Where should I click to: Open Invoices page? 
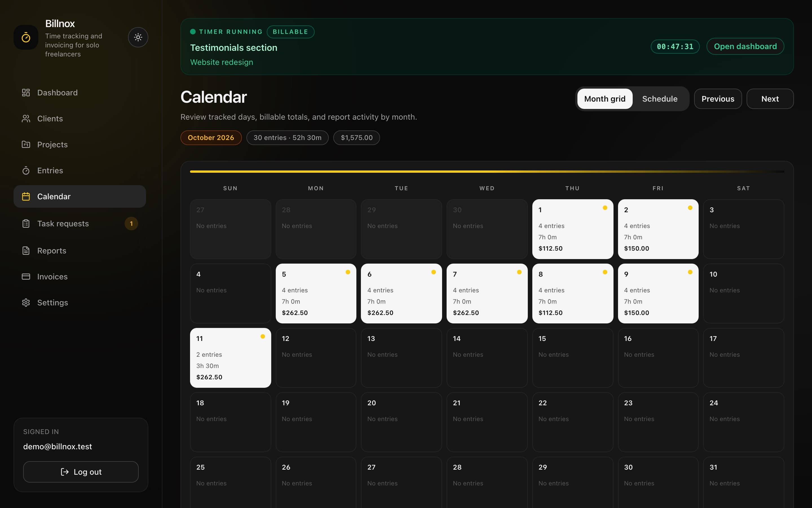pos(80,277)
